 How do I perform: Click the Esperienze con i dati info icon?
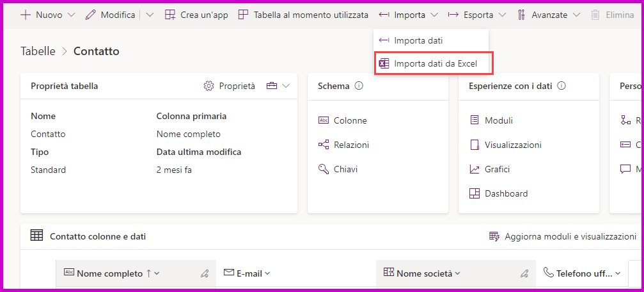[562, 86]
